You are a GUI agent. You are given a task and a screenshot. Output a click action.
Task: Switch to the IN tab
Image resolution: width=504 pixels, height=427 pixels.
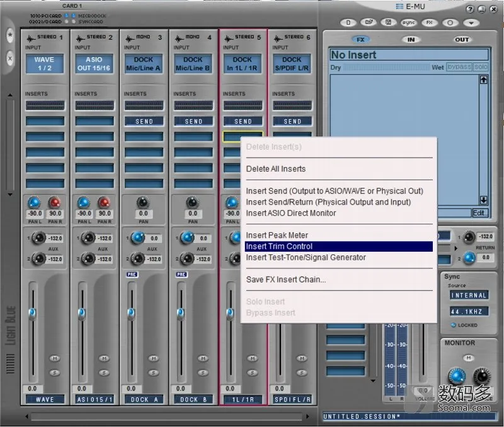[411, 40]
